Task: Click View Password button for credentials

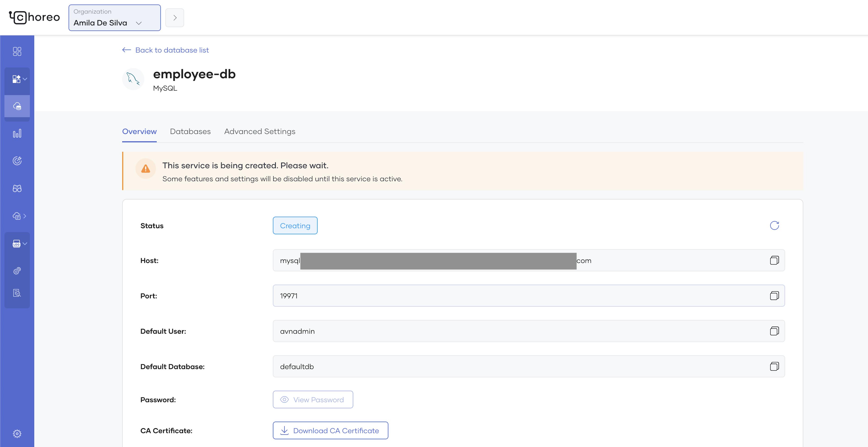Action: point(313,399)
